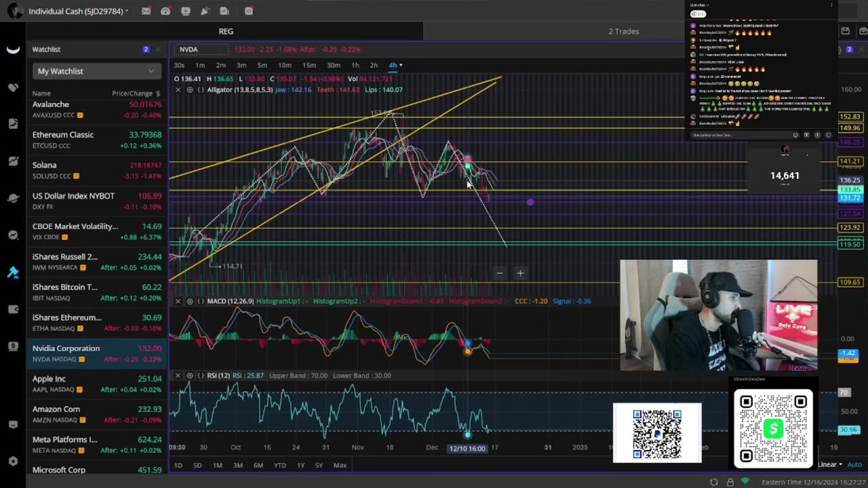Image resolution: width=868 pixels, height=488 pixels.
Task: Open the wallet icon in left sidebar
Action: pyautogui.click(x=13, y=310)
